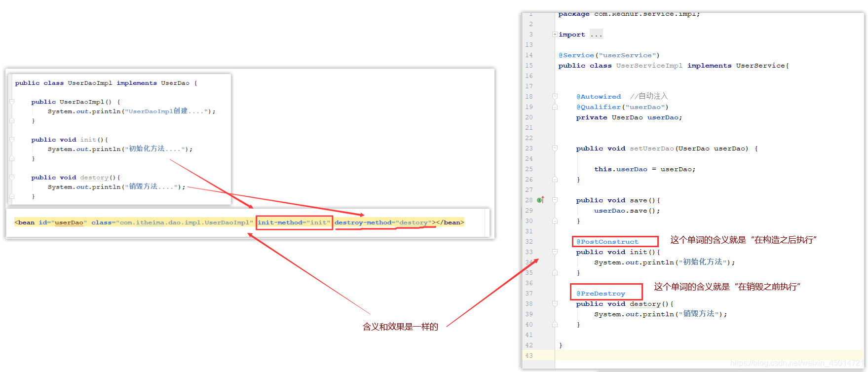This screenshot has width=868, height=372.
Task: Click the init-method="init" attribute
Action: pyautogui.click(x=294, y=223)
